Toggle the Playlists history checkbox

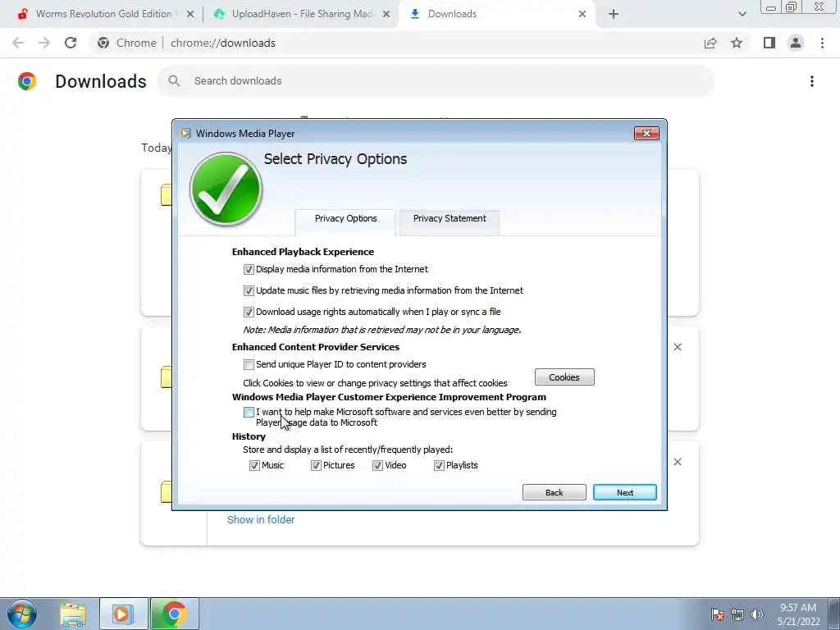click(x=440, y=466)
